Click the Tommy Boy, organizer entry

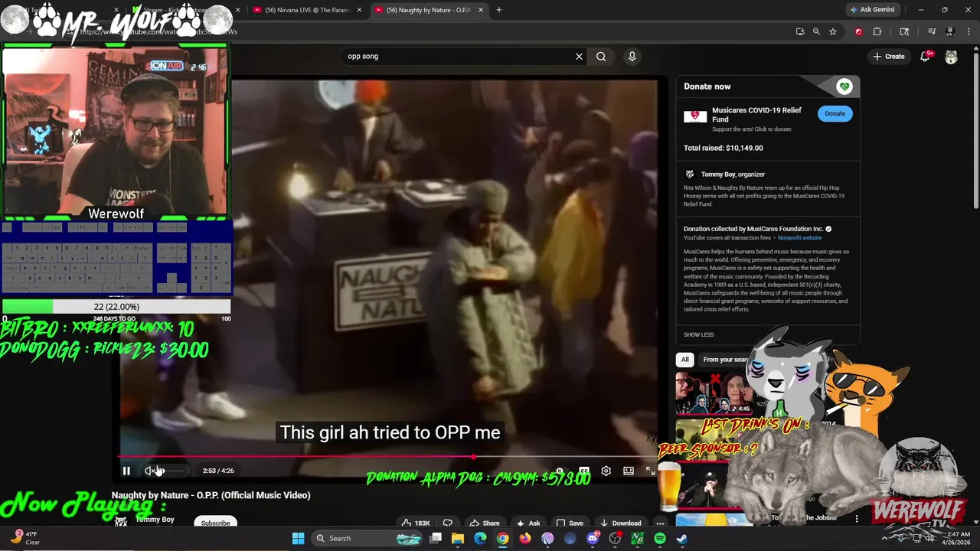pos(733,174)
